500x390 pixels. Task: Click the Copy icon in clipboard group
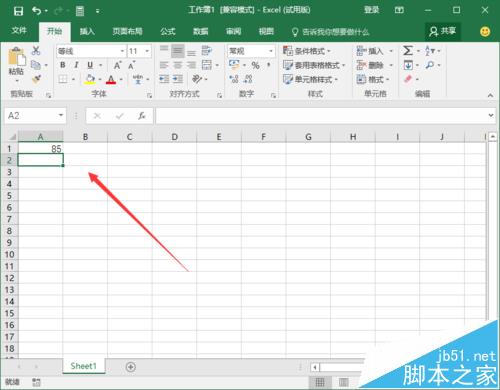(36, 65)
